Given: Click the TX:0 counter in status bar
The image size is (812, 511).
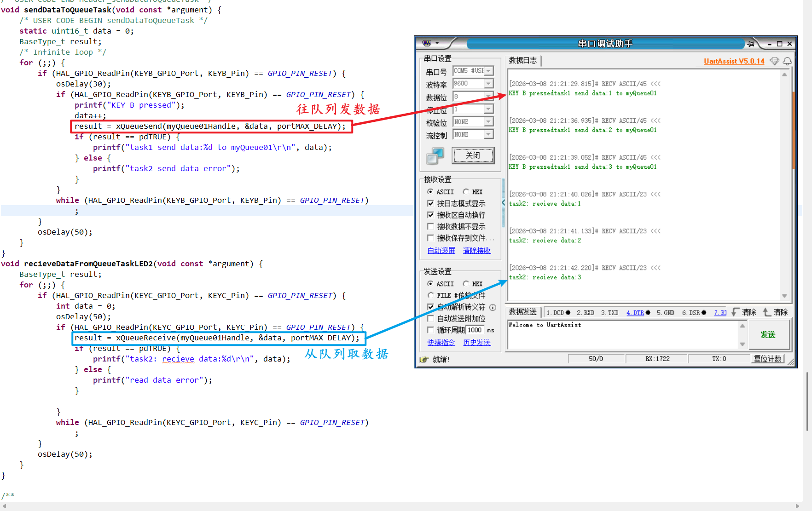Looking at the screenshot, I should [719, 359].
